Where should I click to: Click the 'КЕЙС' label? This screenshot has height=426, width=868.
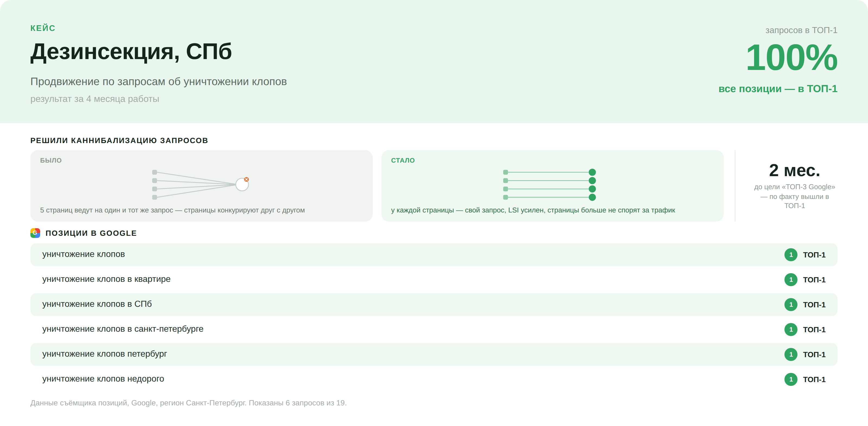coord(43,28)
